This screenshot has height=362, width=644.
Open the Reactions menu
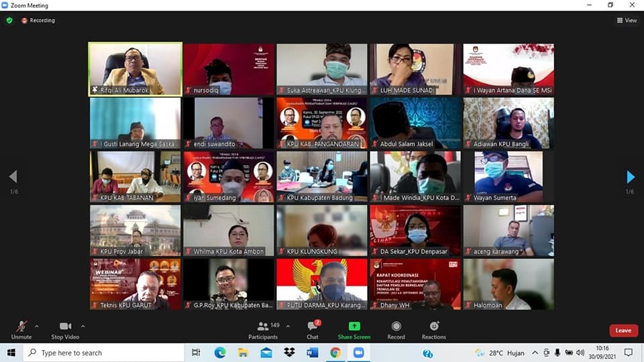[433, 326]
